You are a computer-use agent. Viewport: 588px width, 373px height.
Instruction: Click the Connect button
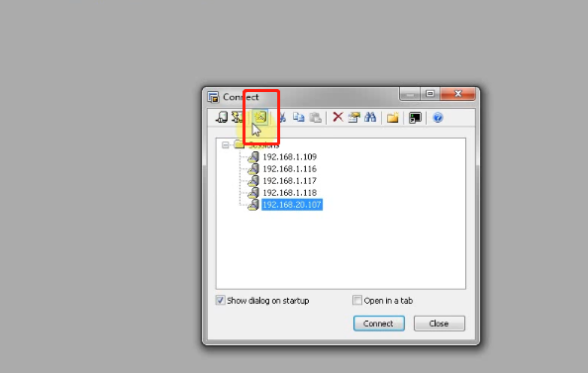pyautogui.click(x=379, y=324)
